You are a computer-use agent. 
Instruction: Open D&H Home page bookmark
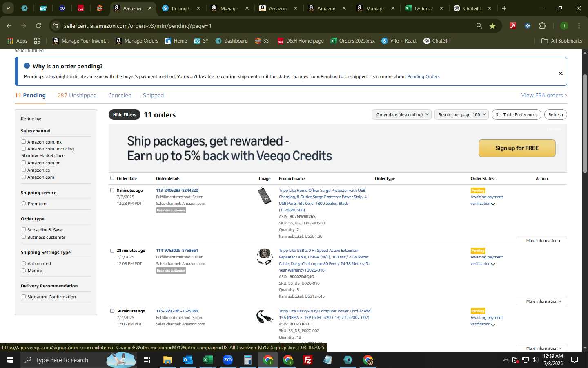coord(301,41)
